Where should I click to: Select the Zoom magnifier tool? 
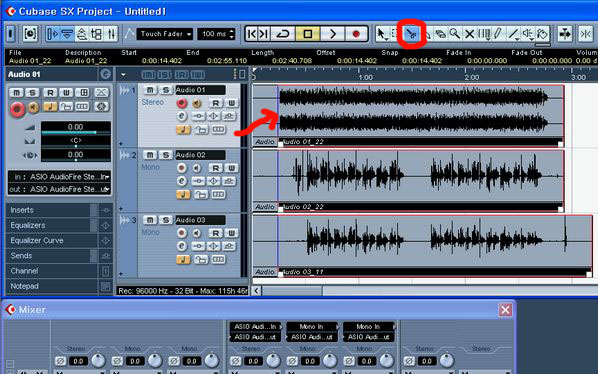click(x=455, y=34)
